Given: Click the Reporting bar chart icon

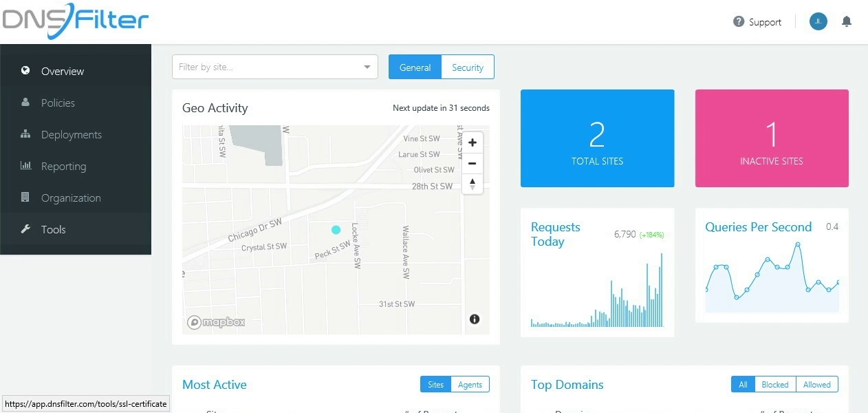Looking at the screenshot, I should coord(25,166).
